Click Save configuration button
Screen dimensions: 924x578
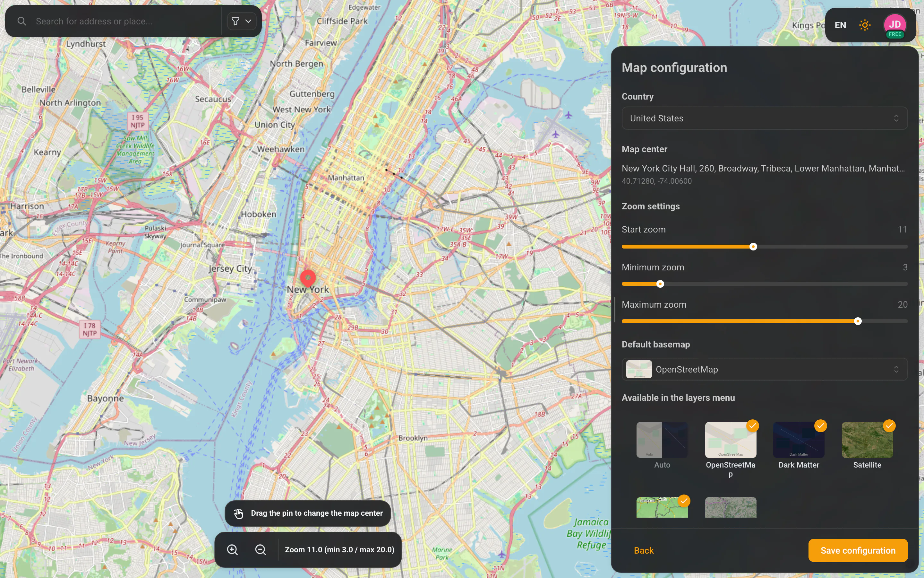click(858, 550)
